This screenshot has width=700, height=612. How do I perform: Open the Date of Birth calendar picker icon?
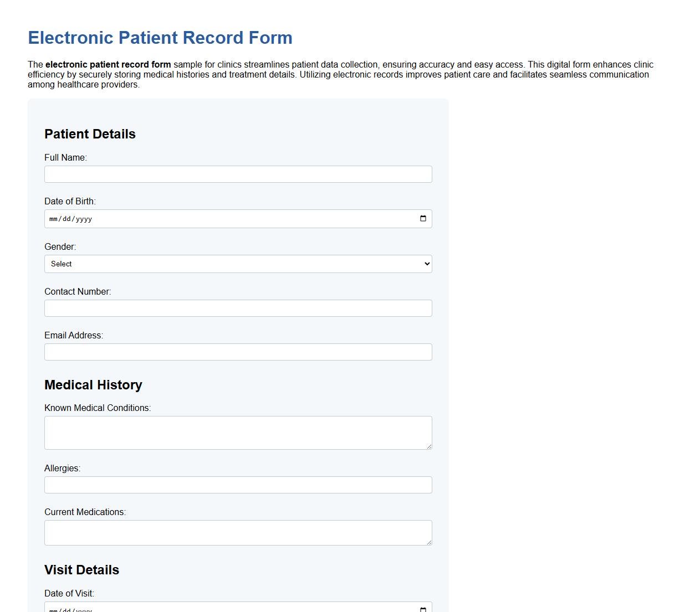tap(423, 218)
